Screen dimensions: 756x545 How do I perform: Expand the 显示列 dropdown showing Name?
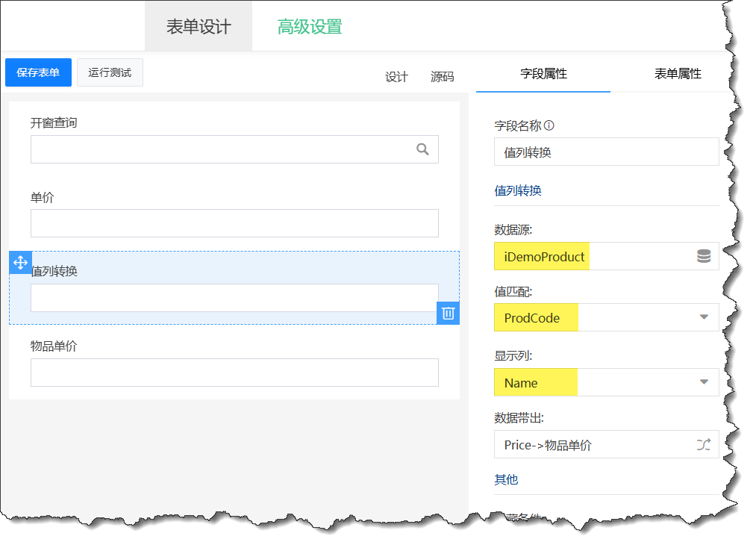pos(703,382)
